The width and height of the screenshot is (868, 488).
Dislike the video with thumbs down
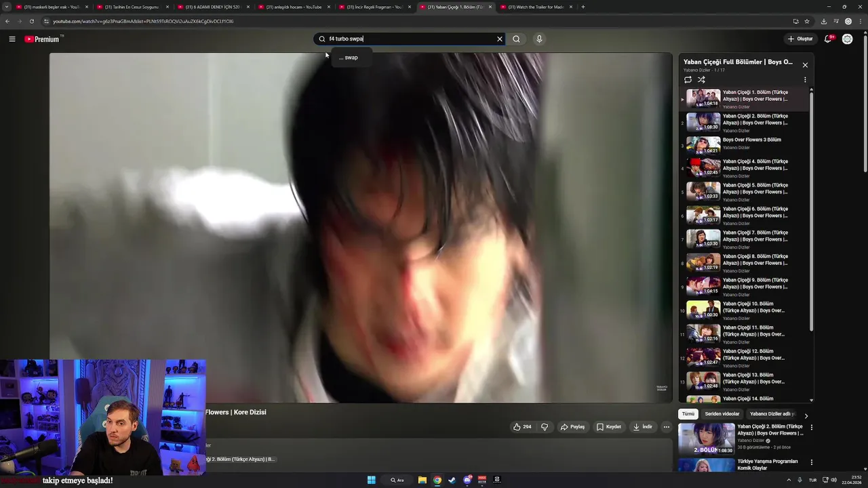click(544, 427)
